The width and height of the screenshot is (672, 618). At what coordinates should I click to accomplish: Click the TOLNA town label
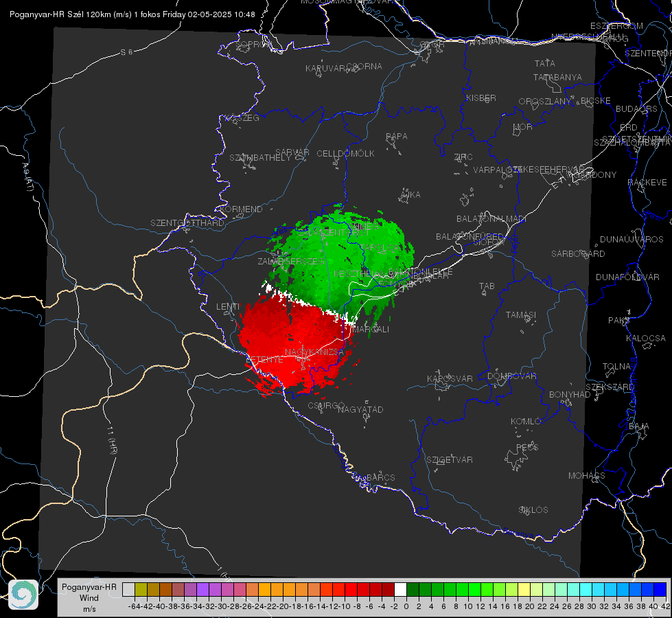point(616,367)
